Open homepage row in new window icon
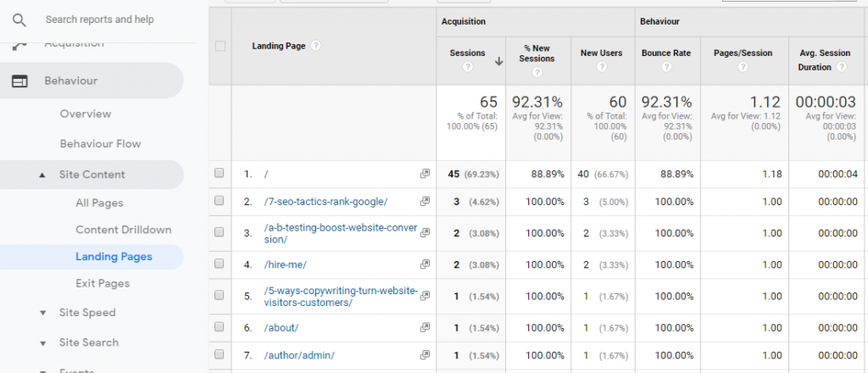This screenshot has width=868, height=373. (x=425, y=174)
